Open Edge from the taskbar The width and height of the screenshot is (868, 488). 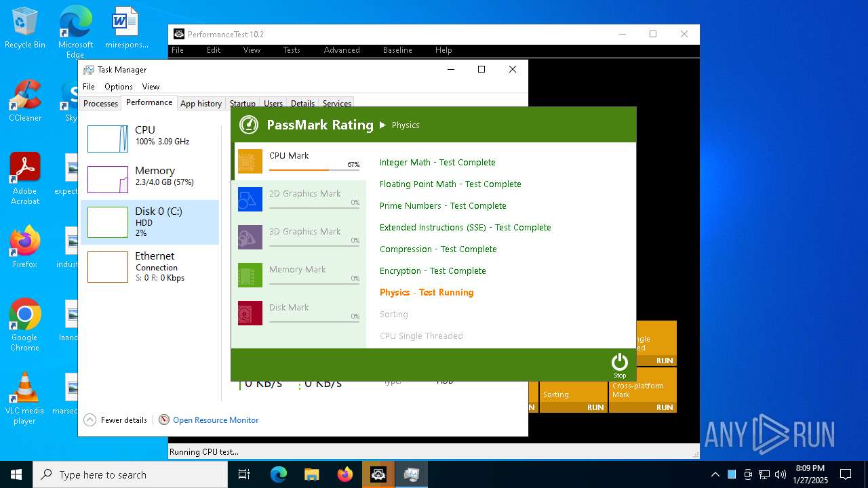[x=279, y=474]
